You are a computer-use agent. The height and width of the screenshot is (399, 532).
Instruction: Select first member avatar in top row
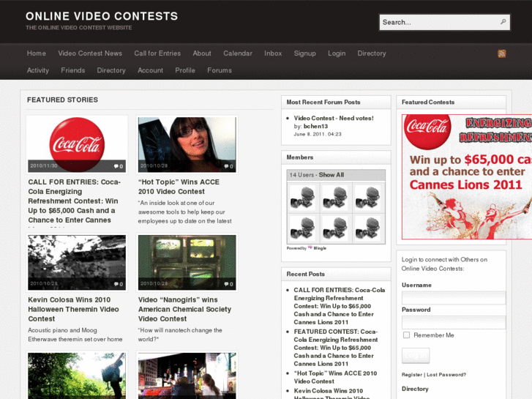304,197
